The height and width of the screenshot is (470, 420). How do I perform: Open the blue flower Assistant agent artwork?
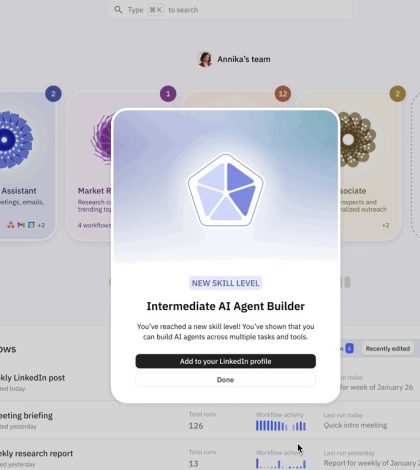click(15, 140)
